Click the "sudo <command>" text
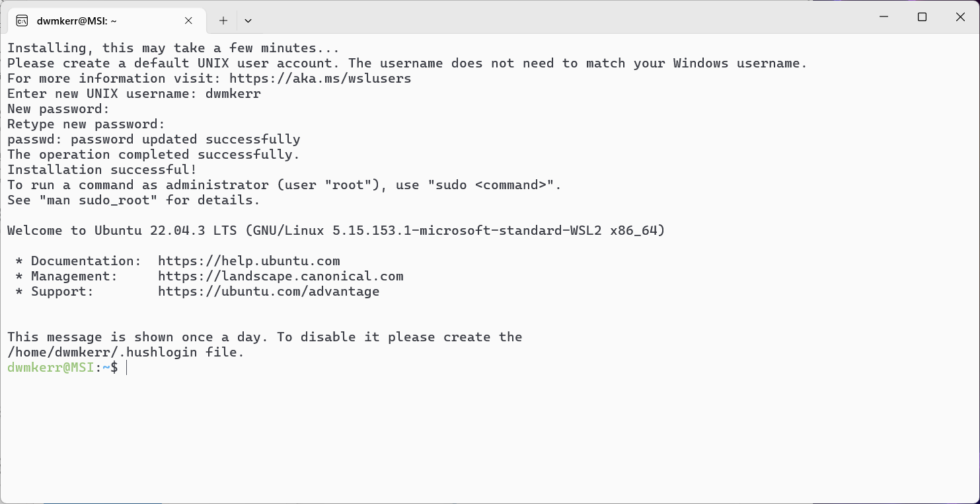This screenshot has height=504, width=980. [x=494, y=185]
